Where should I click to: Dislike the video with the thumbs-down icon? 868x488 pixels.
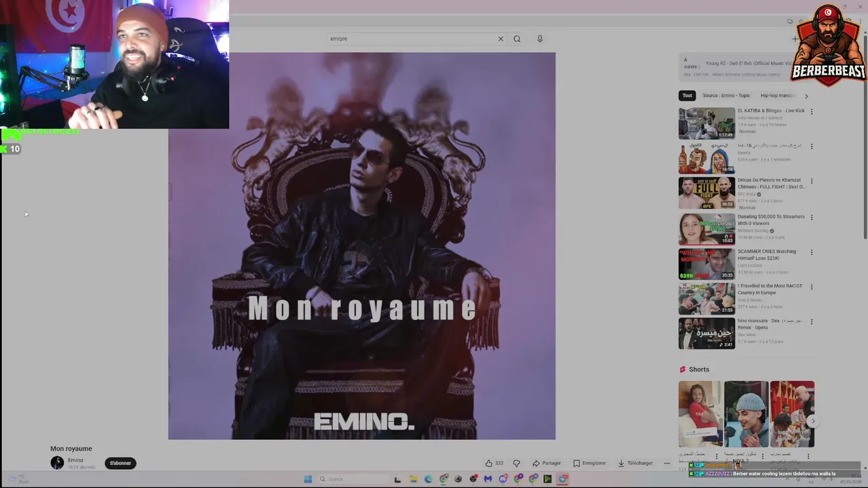517,463
